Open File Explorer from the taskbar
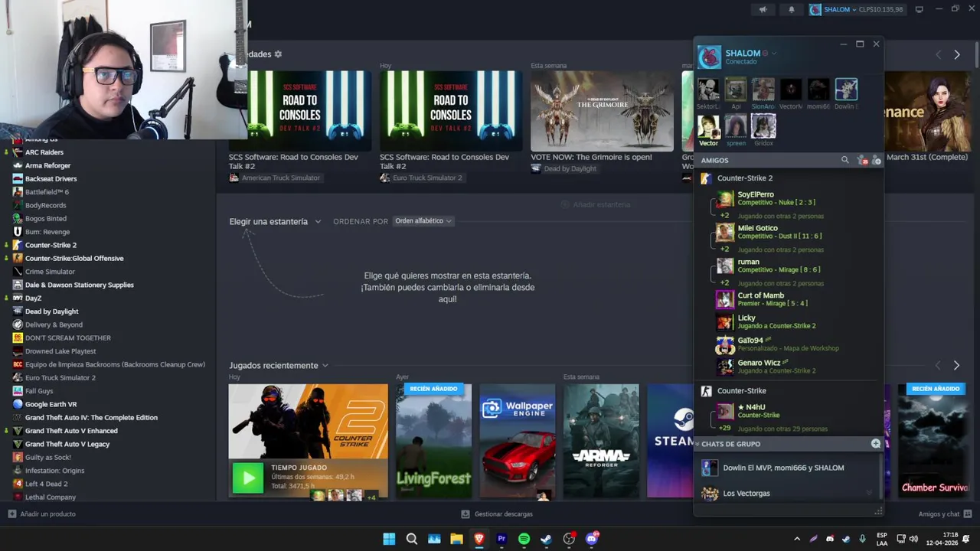 click(x=456, y=539)
